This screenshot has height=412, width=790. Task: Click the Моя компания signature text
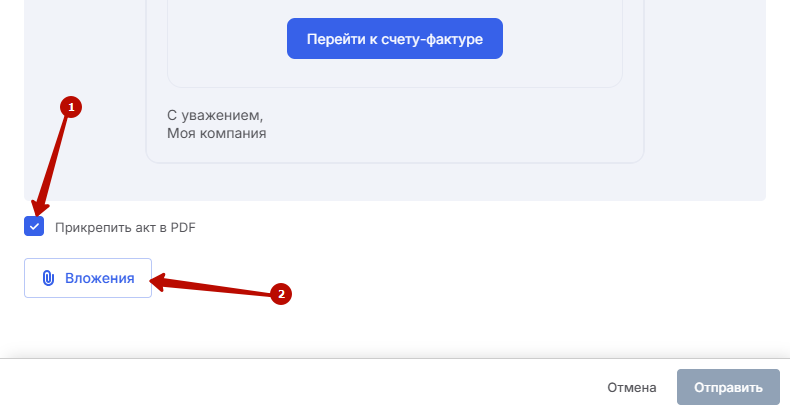tap(216, 132)
